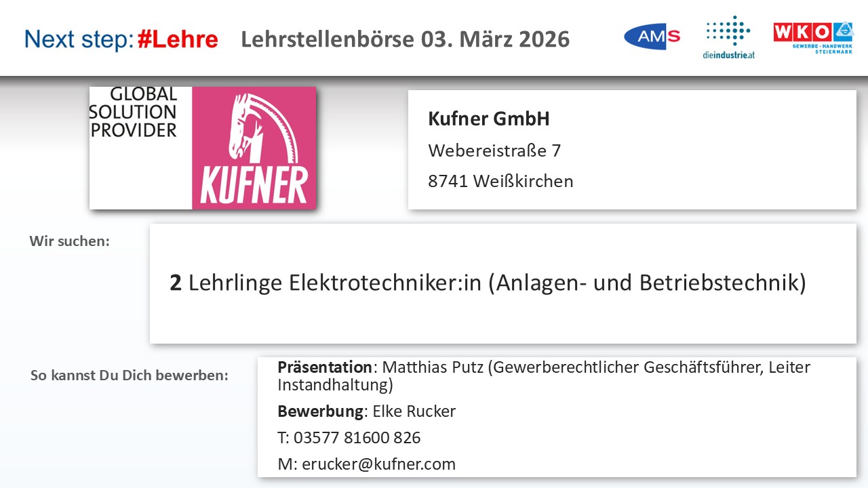The image size is (868, 488).
Task: Click 'GEWERBE · HANDWERK STEIERMARK' caption under WKO
Action: point(823,49)
